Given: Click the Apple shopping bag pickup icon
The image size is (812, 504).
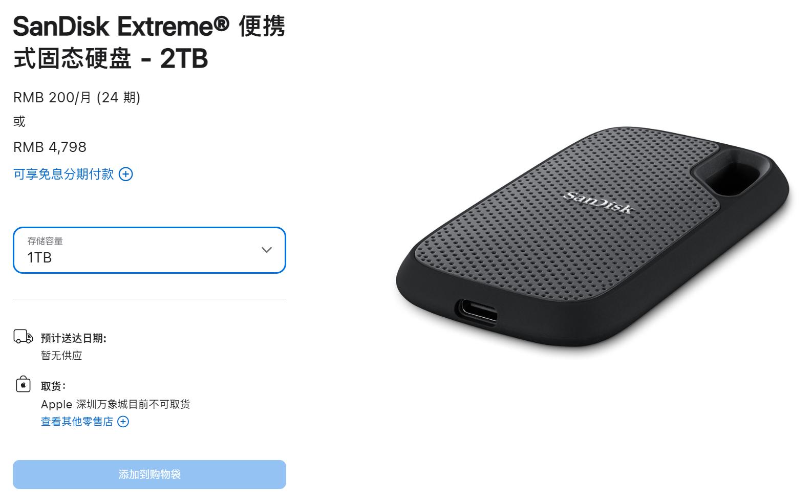Looking at the screenshot, I should 23,384.
